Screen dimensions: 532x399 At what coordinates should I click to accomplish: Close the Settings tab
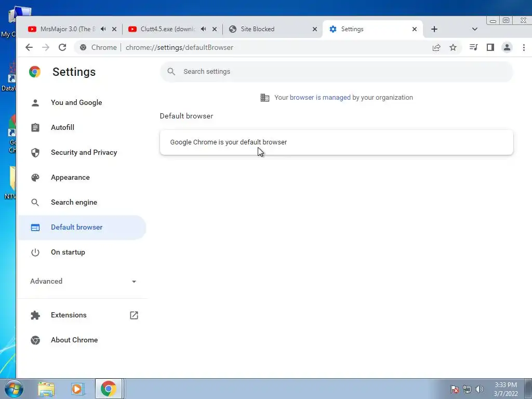[415, 29]
